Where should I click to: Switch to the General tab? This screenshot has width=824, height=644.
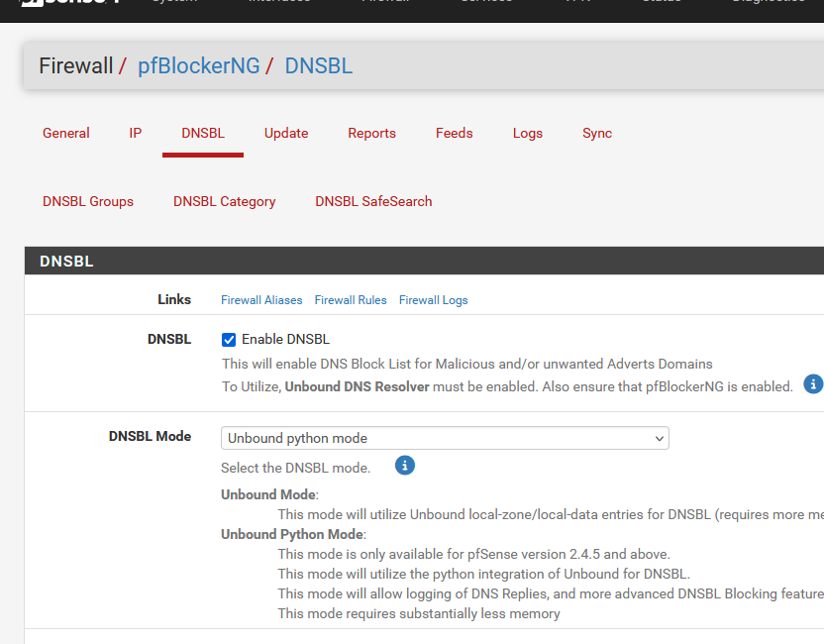[x=66, y=134]
